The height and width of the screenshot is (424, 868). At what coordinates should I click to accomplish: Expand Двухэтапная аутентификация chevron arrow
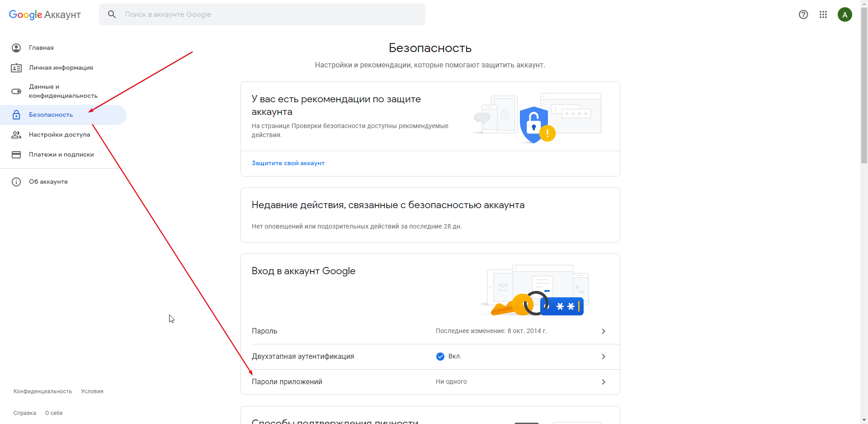tap(604, 357)
